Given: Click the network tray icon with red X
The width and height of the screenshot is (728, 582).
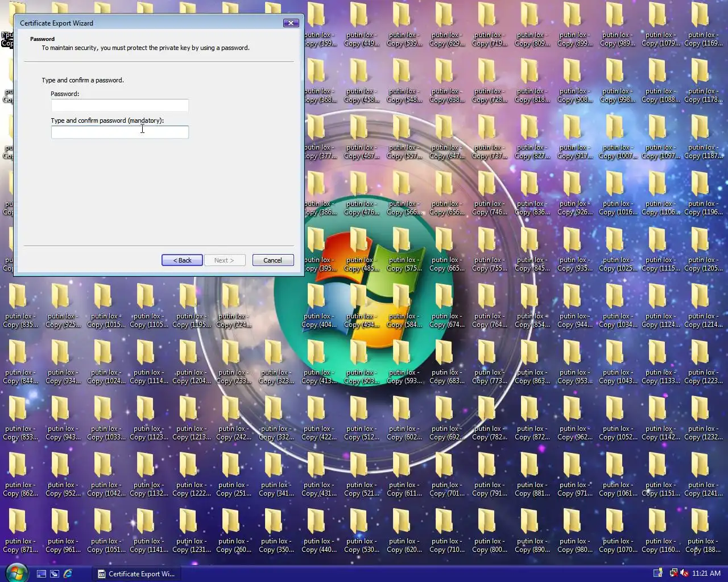Looking at the screenshot, I should pyautogui.click(x=673, y=573).
